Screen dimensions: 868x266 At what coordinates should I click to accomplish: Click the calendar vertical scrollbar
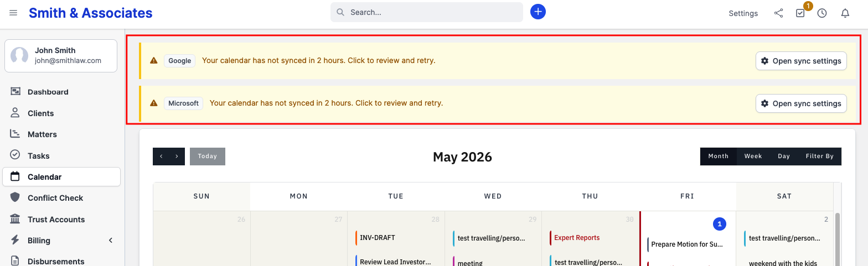pos(838,239)
